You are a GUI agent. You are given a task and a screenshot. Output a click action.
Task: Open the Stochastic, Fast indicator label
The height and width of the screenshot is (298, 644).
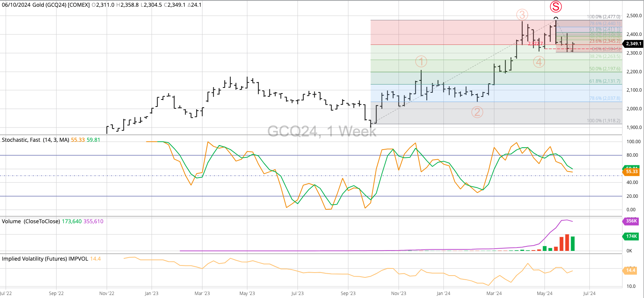(x=35, y=140)
